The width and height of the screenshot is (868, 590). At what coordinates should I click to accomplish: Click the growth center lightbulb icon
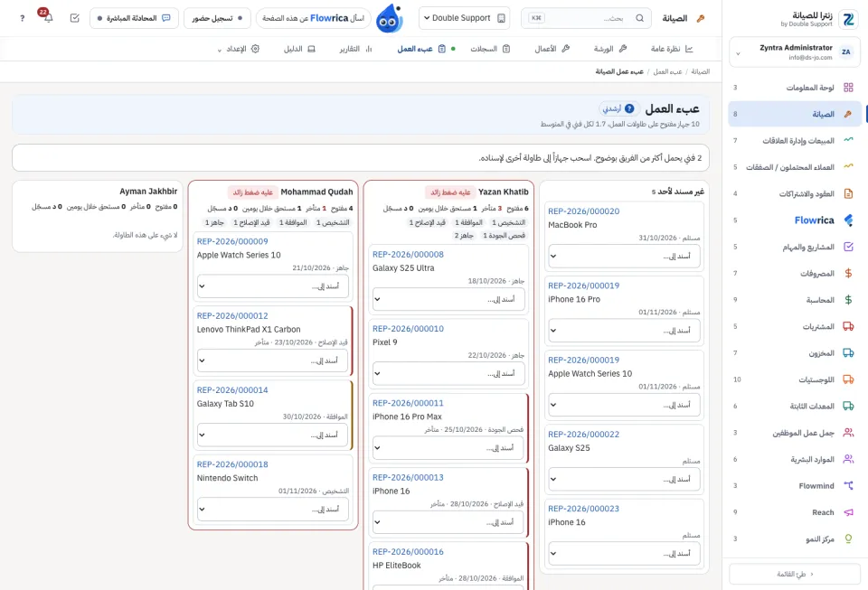pos(848,538)
